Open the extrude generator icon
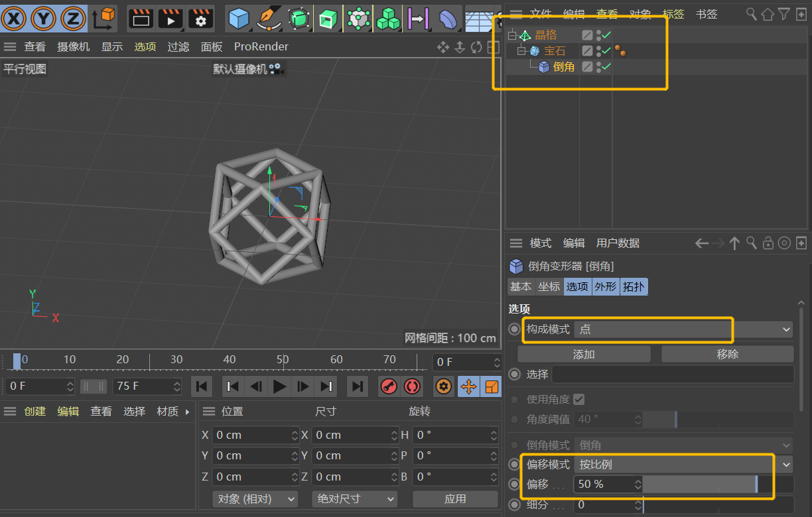812x517 pixels. point(328,19)
